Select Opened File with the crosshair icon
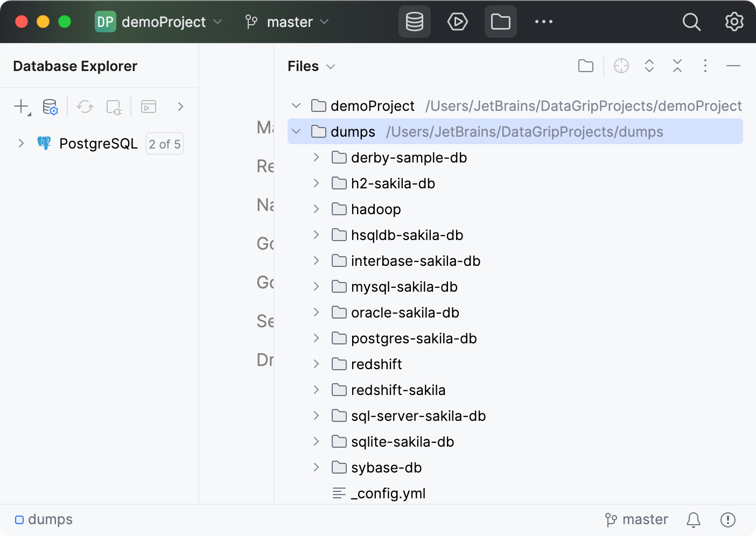 pos(621,66)
